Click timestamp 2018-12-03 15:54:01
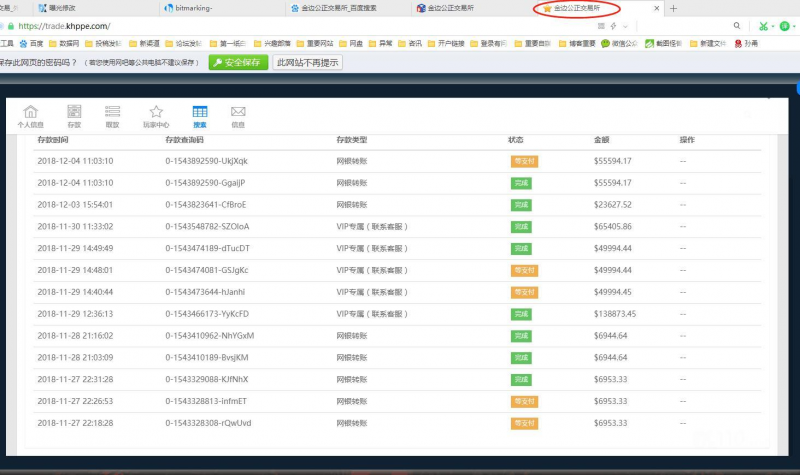The image size is (800, 475). point(75,205)
